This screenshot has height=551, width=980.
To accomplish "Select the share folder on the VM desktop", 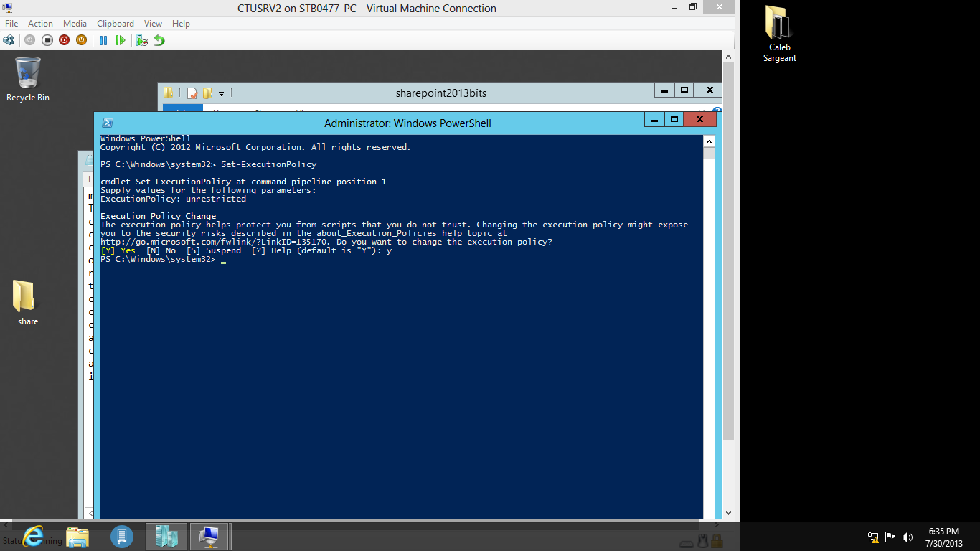I will click(28, 303).
